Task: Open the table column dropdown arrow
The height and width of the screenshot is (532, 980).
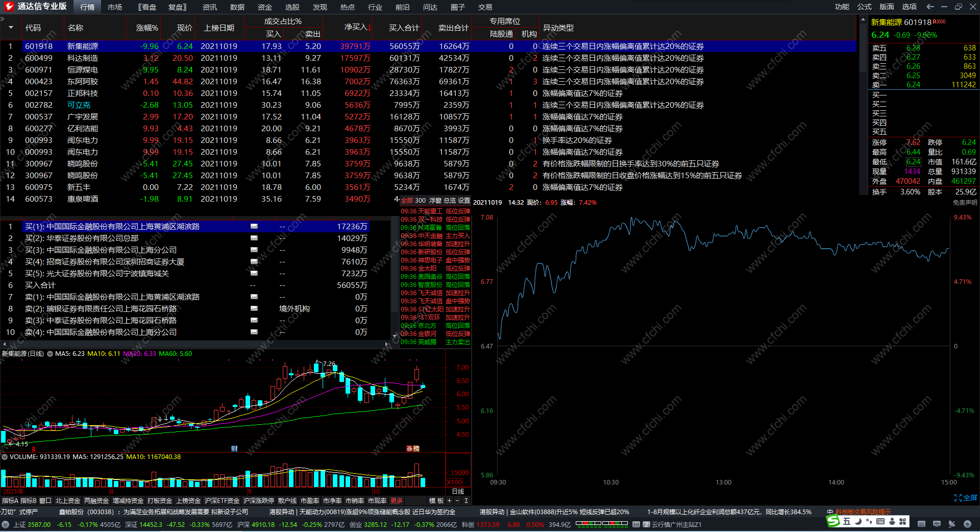Action: pyautogui.click(x=10, y=28)
